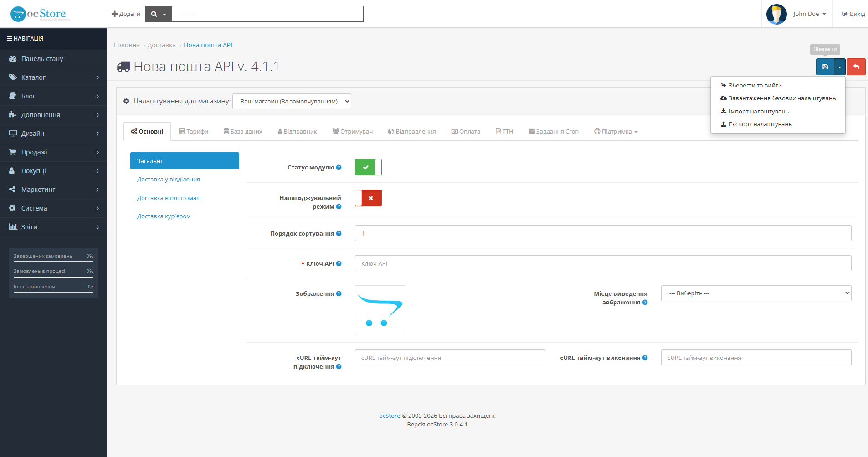868x457 pixels.
Task: Click the search magnifier icon
Action: pos(154,14)
